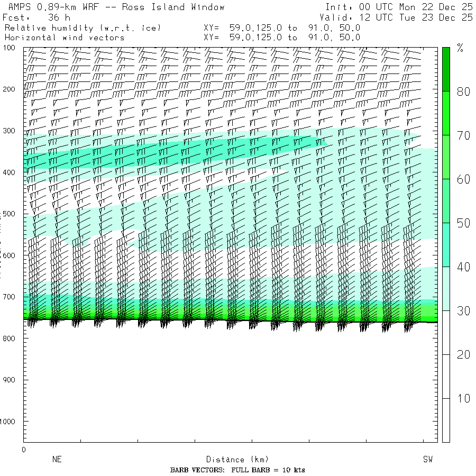476x476 pixels.
Task: Select the colorbar band between 60 and 70
Action: (446, 157)
